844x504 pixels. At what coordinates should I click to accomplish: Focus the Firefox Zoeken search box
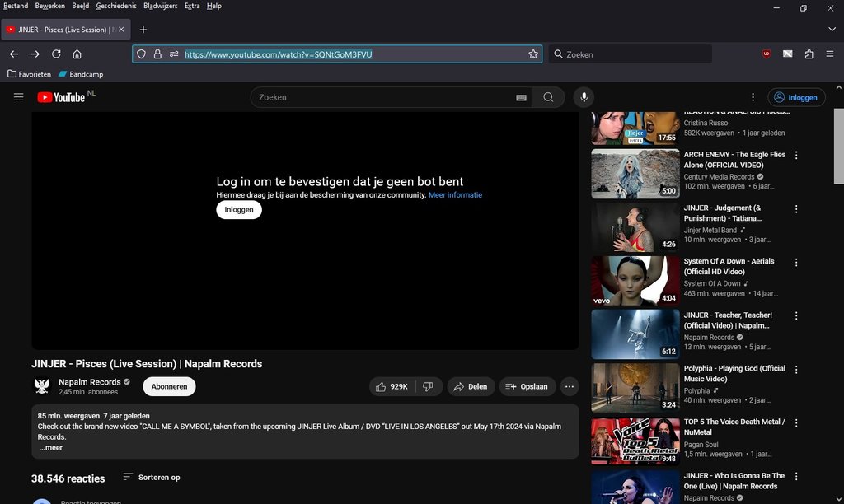point(631,54)
